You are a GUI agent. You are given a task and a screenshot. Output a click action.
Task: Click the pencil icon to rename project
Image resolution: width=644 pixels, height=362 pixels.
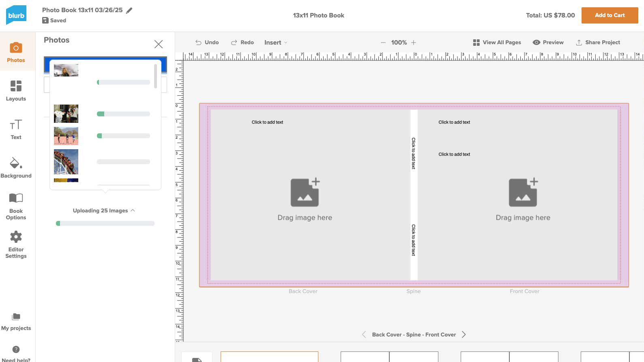pos(129,11)
